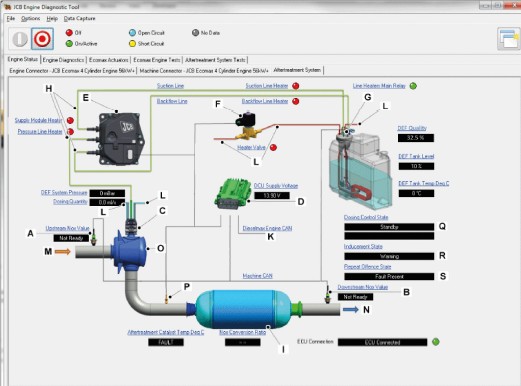The image size is (521, 386).
Task: Click the window layout icon at top right
Action: point(509,39)
